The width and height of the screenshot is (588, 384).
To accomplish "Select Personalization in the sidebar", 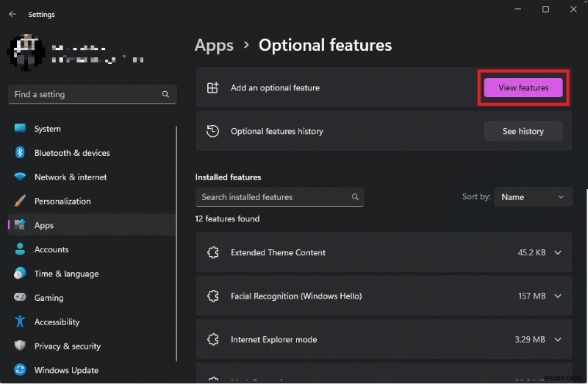I will pyautogui.click(x=91, y=201).
